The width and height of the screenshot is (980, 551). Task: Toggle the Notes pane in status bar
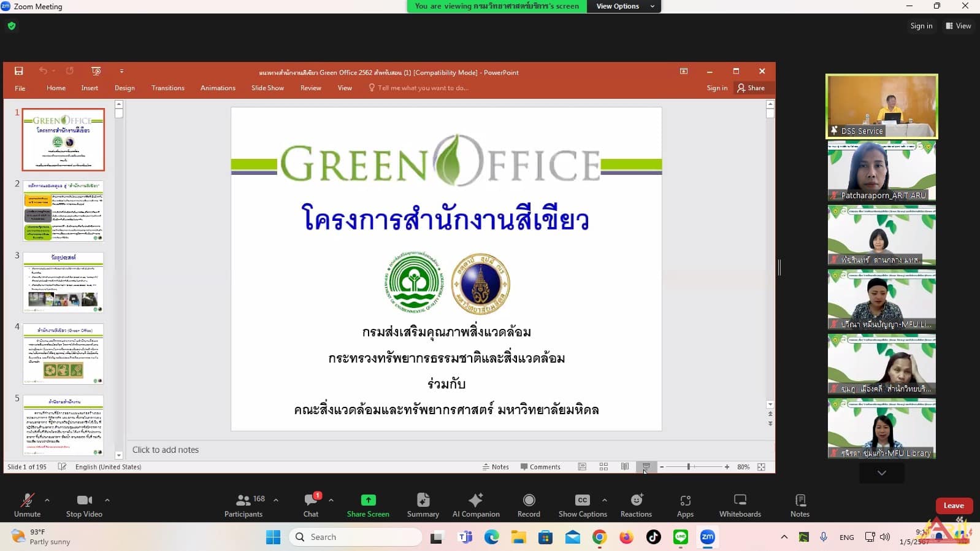click(x=496, y=467)
